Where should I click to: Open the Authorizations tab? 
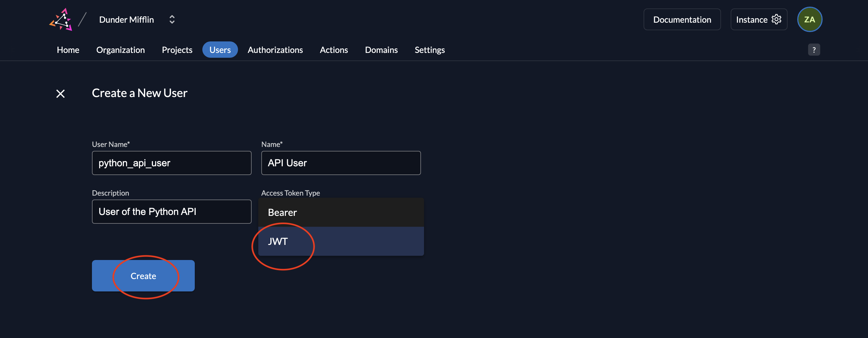(275, 49)
